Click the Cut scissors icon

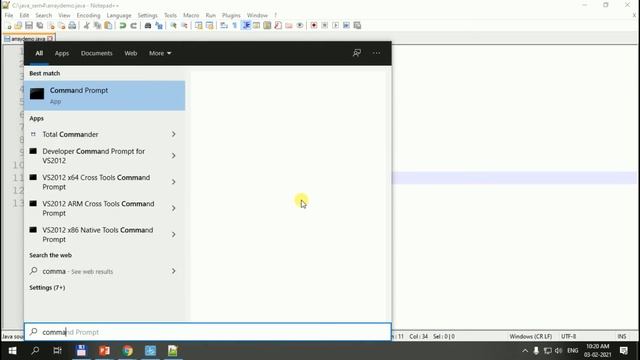pyautogui.click(x=87, y=26)
